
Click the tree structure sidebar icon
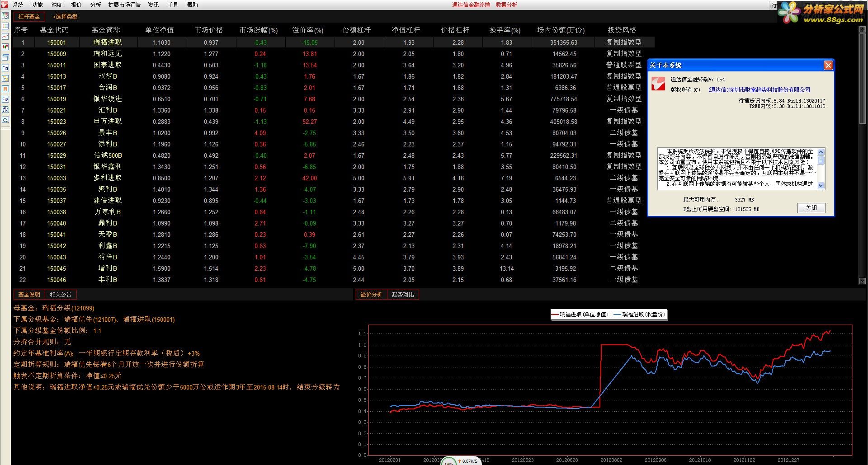click(5, 78)
